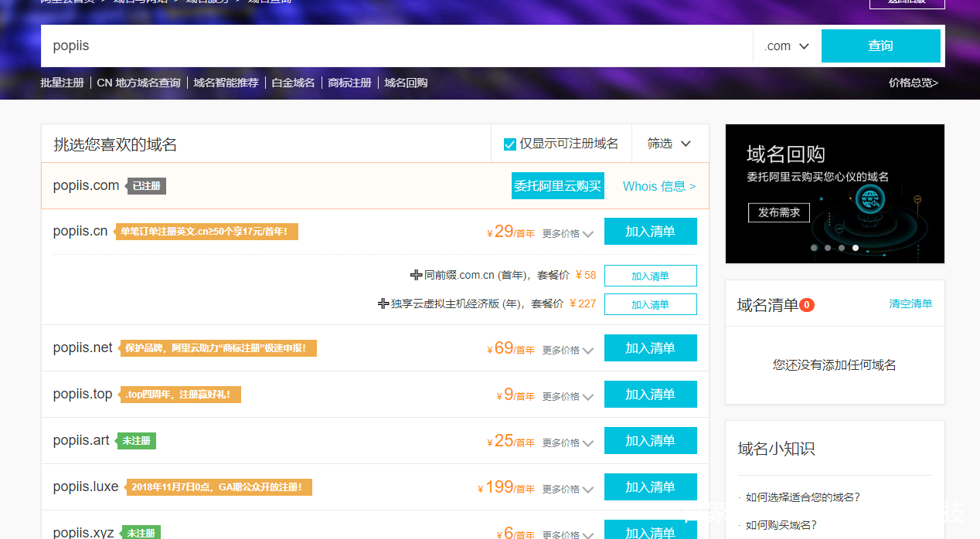Click the domain search input field
Viewport: 980px width, 539px height.
[394, 46]
